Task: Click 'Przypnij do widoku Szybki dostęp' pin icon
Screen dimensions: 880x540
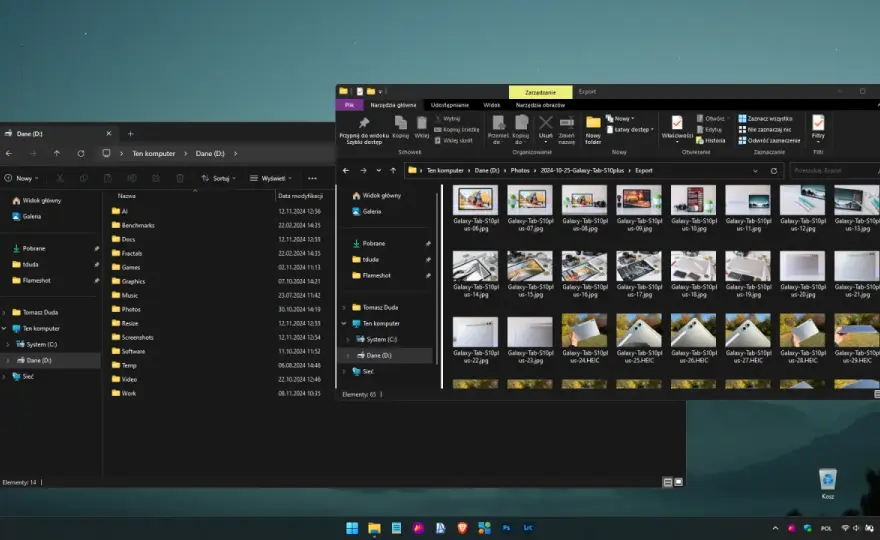Action: point(364,123)
